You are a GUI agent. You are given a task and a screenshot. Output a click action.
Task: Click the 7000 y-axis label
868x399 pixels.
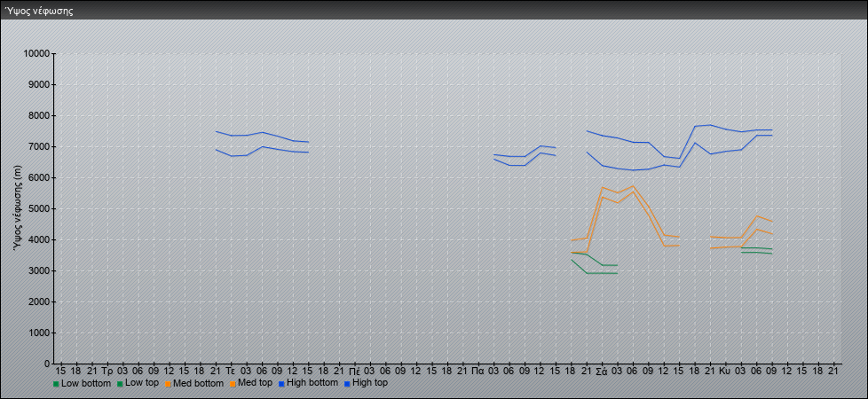[x=39, y=146]
